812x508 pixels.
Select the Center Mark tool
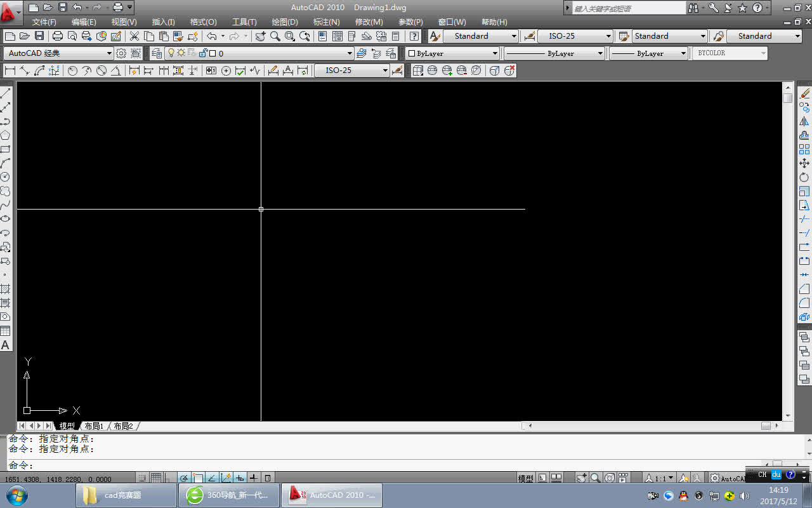226,70
